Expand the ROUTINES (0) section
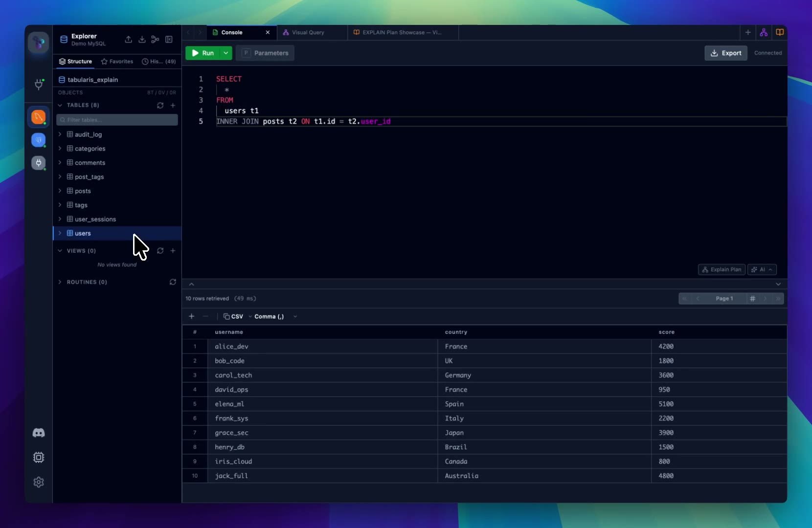This screenshot has width=812, height=528. (x=60, y=282)
